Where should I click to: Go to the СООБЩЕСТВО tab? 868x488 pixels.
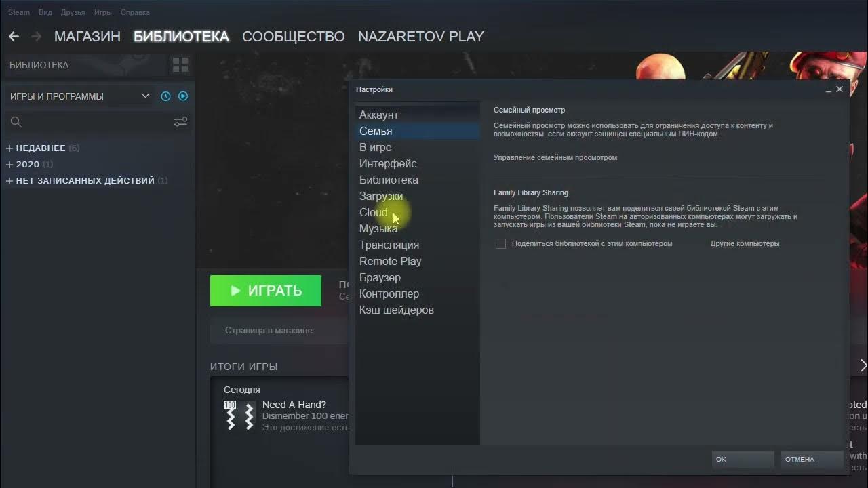pyautogui.click(x=294, y=37)
